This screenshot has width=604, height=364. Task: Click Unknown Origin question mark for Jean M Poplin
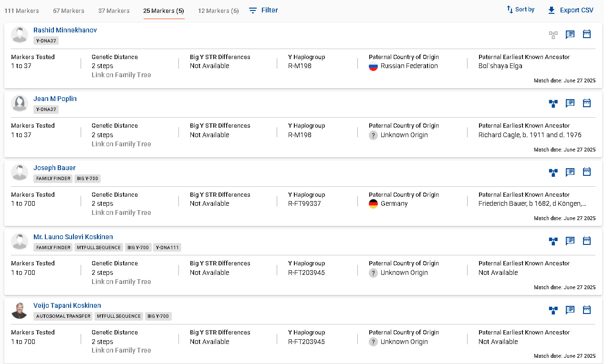click(374, 135)
